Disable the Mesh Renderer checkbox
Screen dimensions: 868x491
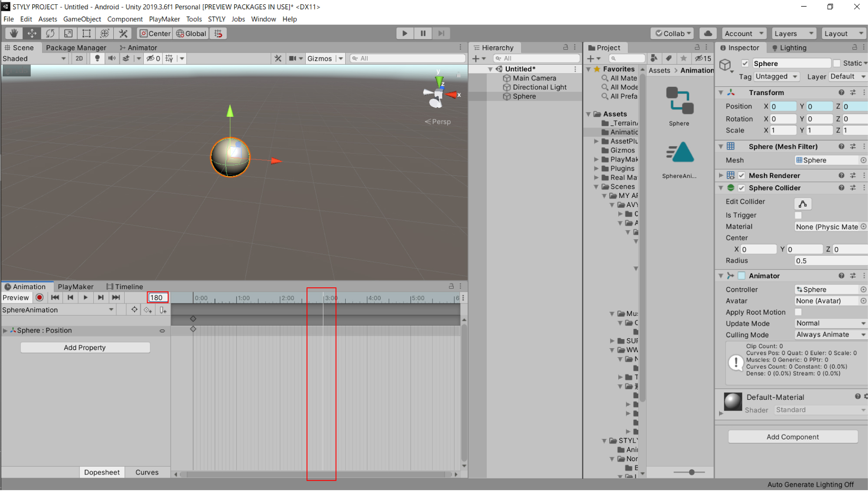click(742, 175)
